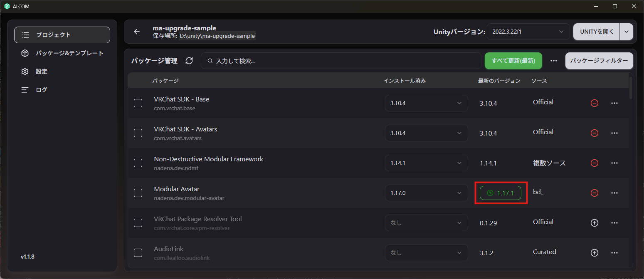Open more options for VRChat Package Resolver Tool
644x279 pixels.
tap(614, 223)
